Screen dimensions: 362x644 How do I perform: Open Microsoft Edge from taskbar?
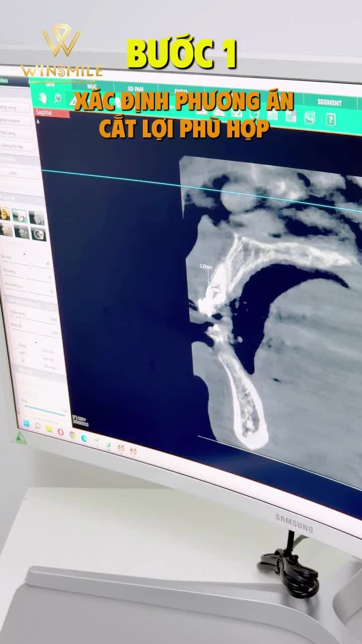point(84,438)
